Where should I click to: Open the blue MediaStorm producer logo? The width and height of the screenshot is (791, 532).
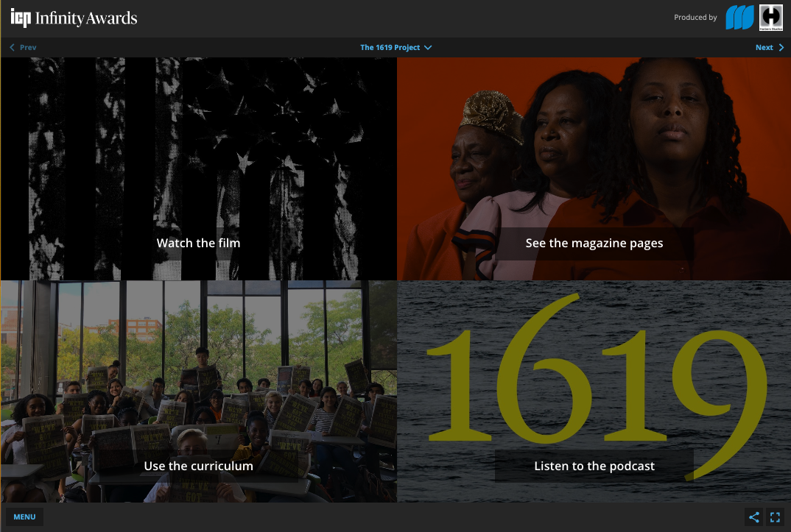(739, 18)
